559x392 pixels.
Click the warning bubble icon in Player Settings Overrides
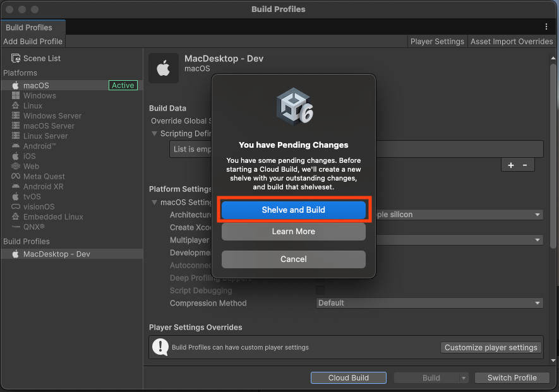click(160, 347)
